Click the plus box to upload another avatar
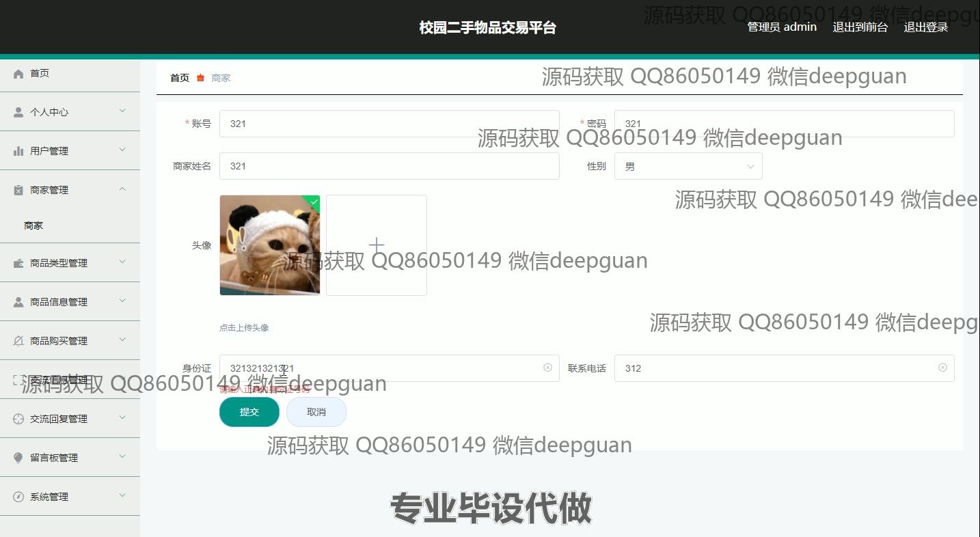Viewport: 980px width, 537px height. [377, 245]
